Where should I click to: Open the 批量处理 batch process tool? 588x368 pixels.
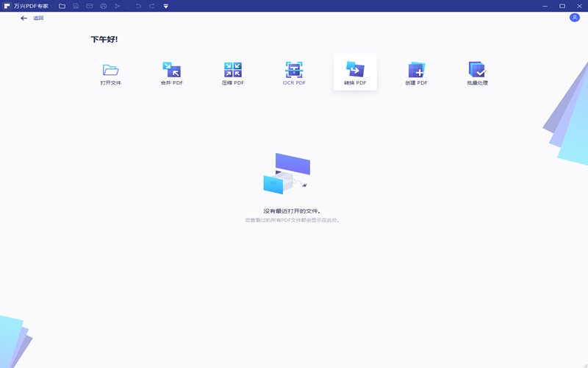477,71
